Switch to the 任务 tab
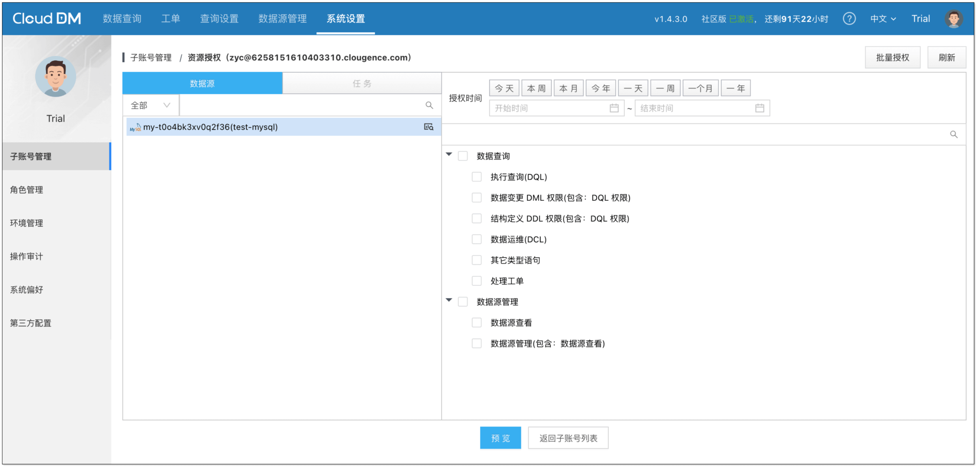The height and width of the screenshot is (468, 980). click(362, 84)
